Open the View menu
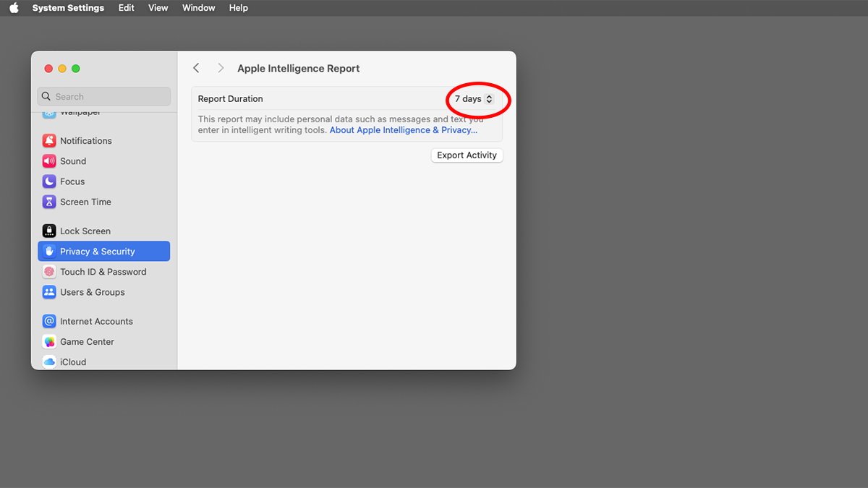The width and height of the screenshot is (868, 488). 158,8
